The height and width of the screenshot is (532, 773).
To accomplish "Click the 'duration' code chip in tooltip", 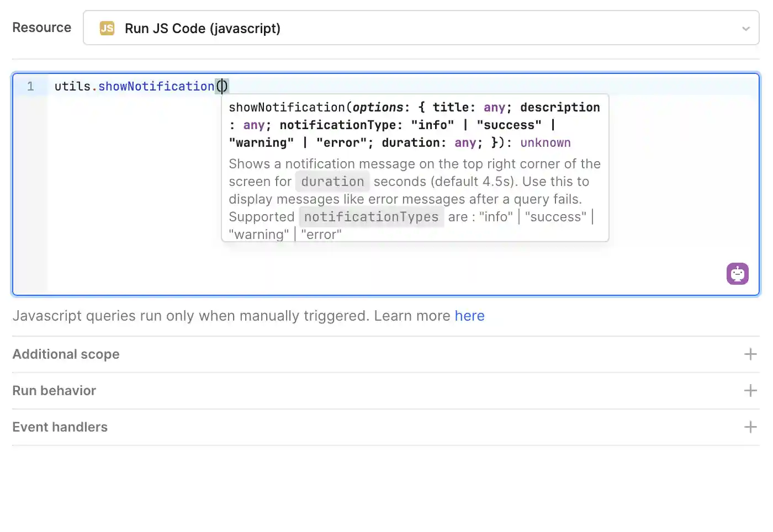I will pyautogui.click(x=332, y=182).
